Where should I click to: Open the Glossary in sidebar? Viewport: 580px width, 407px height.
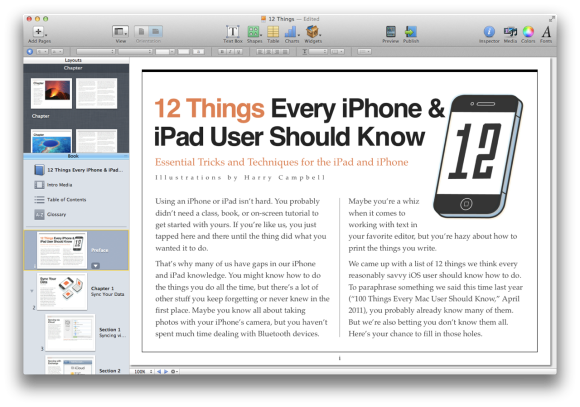(x=50, y=214)
